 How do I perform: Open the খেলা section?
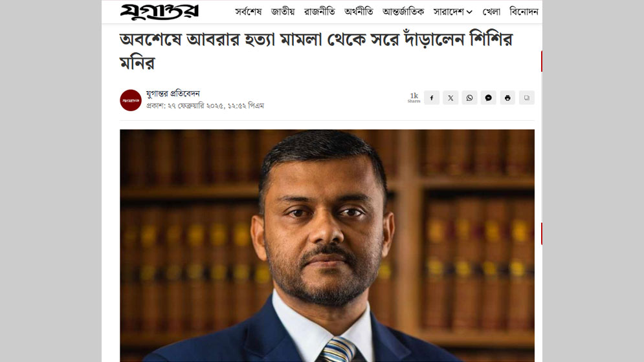coord(491,12)
